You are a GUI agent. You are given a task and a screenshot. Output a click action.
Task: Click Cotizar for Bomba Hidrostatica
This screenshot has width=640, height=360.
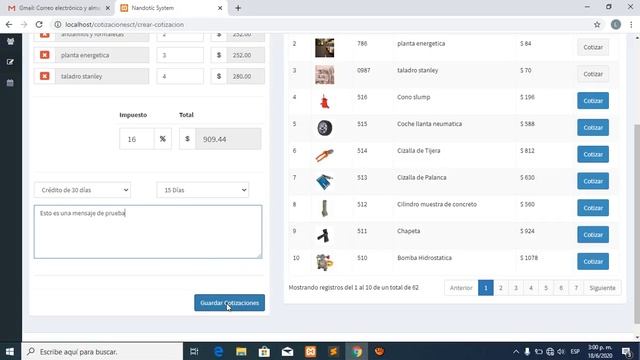pyautogui.click(x=593, y=262)
